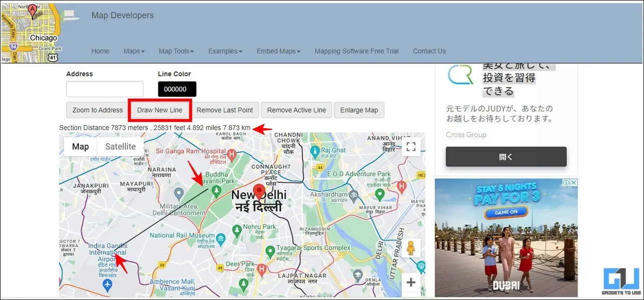Expand the Embed Maps dropdown
Screen dimensions: 644x300
pyautogui.click(x=278, y=51)
